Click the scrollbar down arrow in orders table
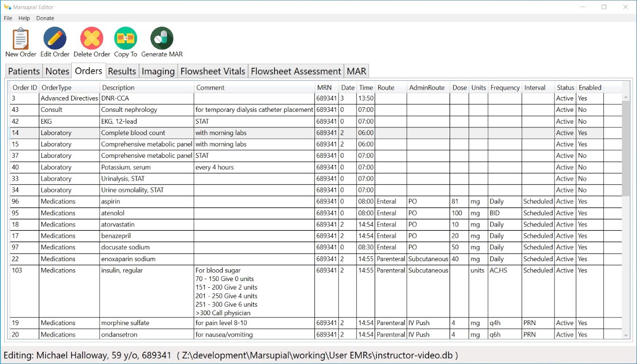 (626, 335)
